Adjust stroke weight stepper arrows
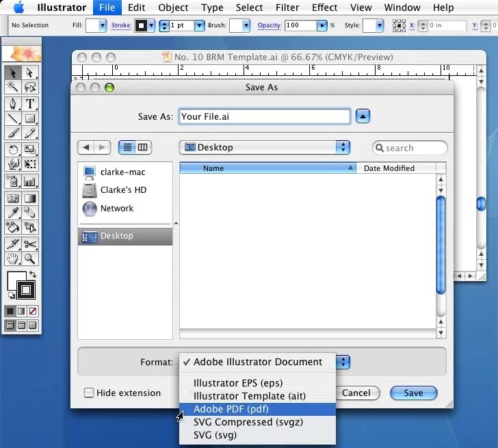The width and height of the screenshot is (498, 448). [164, 25]
